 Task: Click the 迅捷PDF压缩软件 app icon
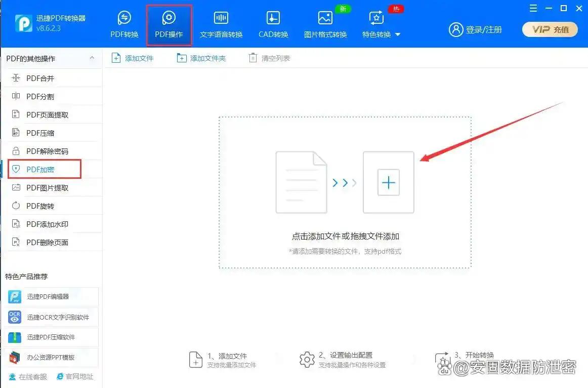[x=15, y=337]
